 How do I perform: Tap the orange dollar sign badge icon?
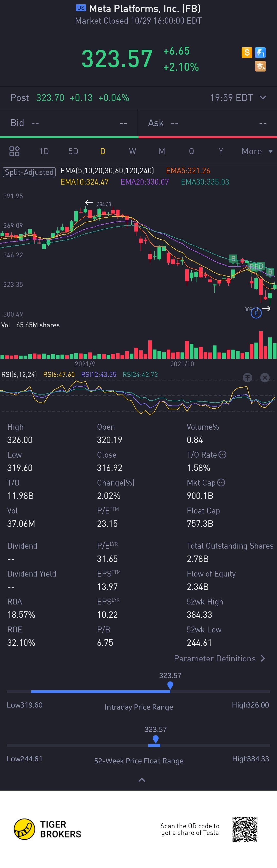click(247, 53)
